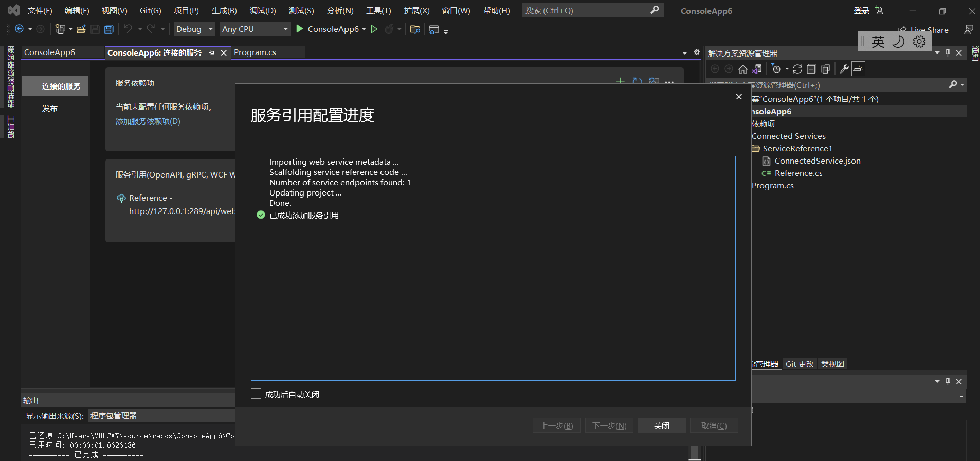Viewport: 980px width, 461px height.
Task: Click the 关闭 button in dialog
Action: 662,425
